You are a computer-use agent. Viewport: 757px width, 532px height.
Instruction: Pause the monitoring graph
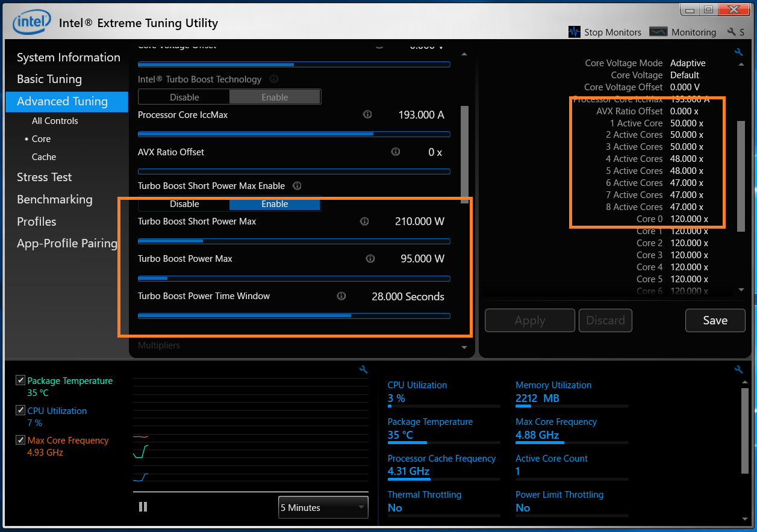pyautogui.click(x=143, y=507)
